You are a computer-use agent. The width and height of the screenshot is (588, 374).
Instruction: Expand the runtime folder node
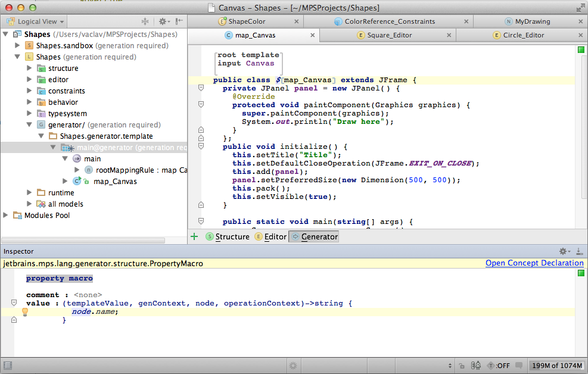pyautogui.click(x=29, y=192)
